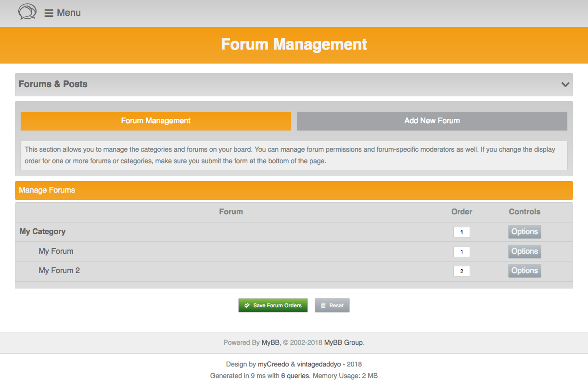Collapse the Forums & Posts chevron
588x380 pixels.
565,85
